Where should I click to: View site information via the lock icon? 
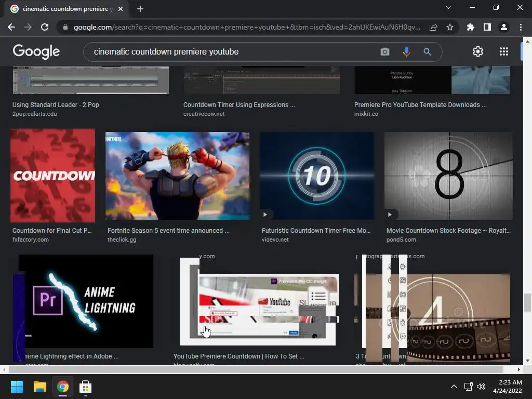pyautogui.click(x=65, y=27)
